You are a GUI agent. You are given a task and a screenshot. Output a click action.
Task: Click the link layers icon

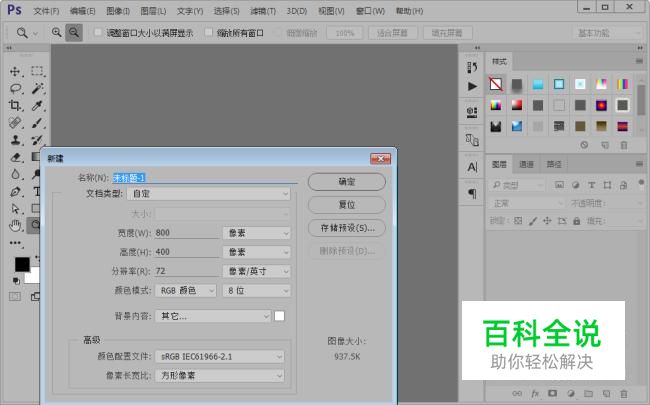point(517,393)
